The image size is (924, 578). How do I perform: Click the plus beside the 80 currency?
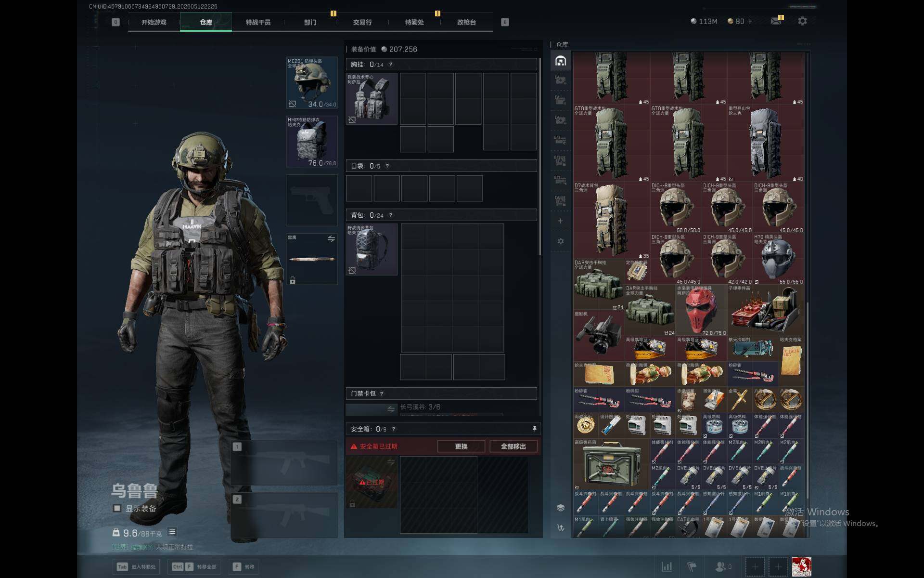[x=750, y=21]
